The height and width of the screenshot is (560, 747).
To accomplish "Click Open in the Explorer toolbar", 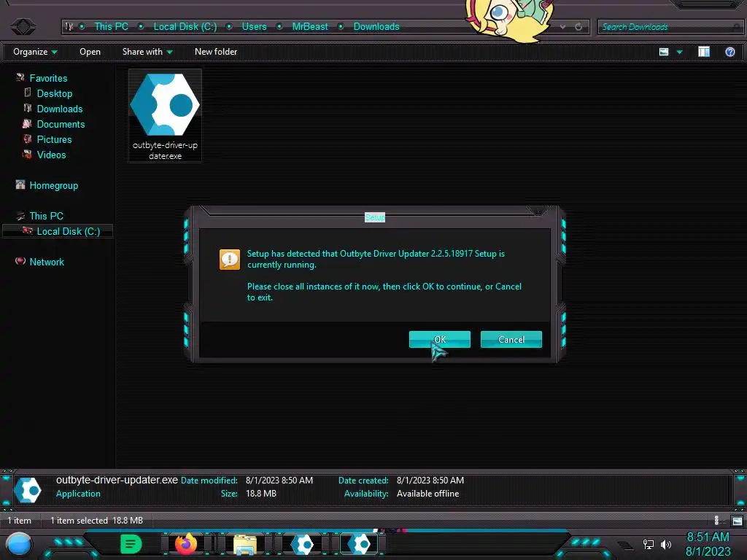I will (90, 52).
